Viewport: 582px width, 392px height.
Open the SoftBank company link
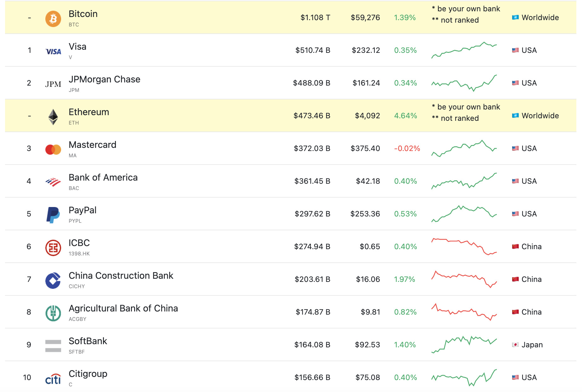[88, 341]
